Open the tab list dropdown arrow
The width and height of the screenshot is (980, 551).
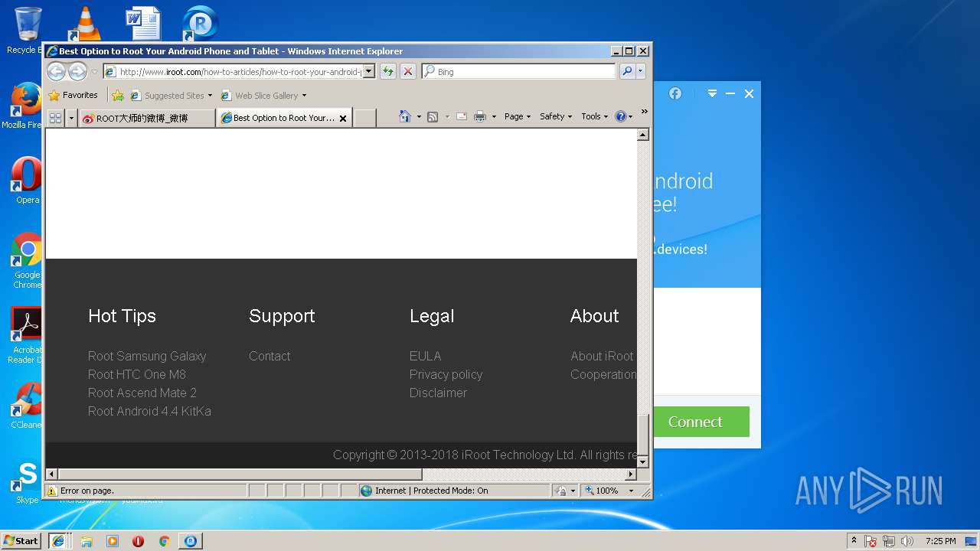pos(71,118)
